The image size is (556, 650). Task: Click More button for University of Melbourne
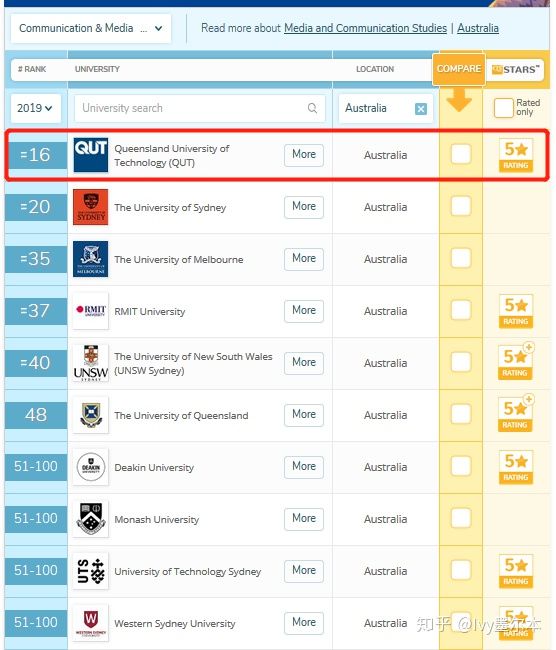(304, 259)
